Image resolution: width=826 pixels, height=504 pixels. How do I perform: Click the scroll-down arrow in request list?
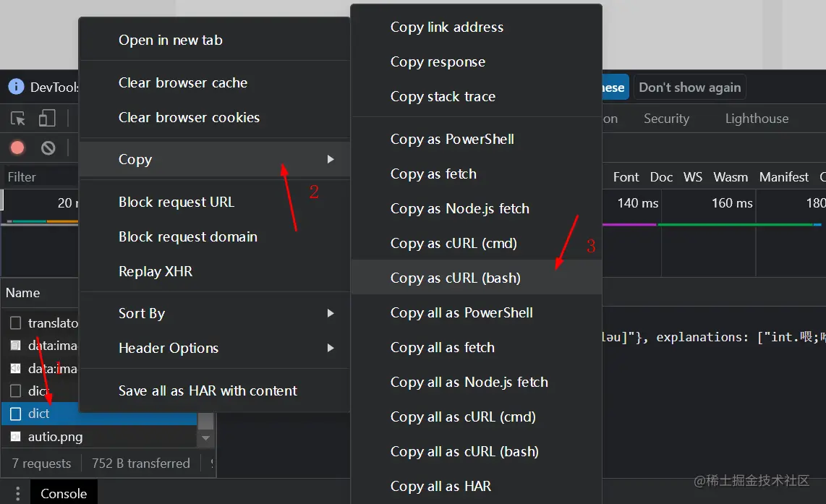pos(206,438)
